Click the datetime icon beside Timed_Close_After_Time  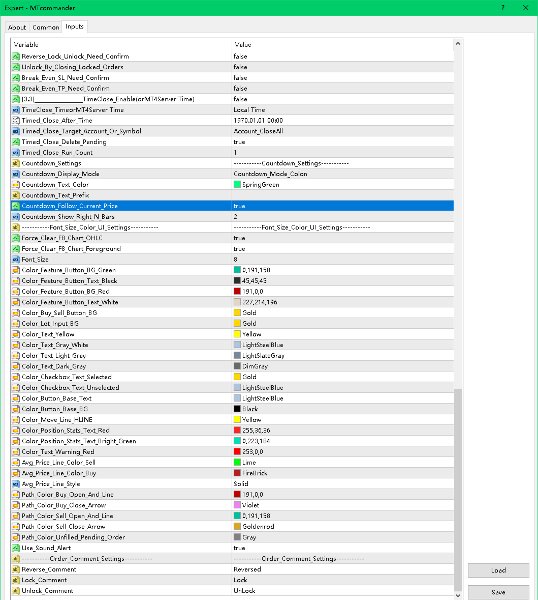[16, 121]
